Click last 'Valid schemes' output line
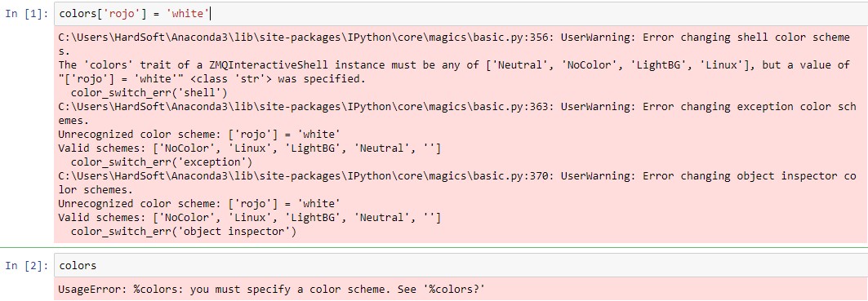 [x=249, y=218]
